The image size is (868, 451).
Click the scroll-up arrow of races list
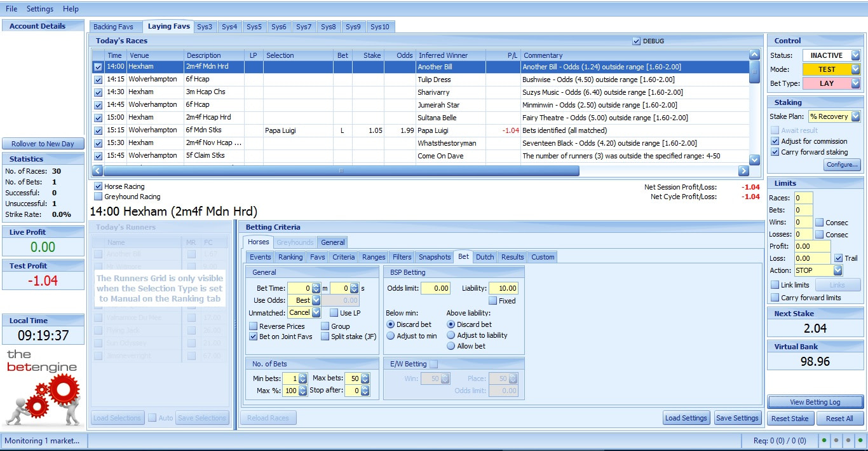tap(754, 55)
